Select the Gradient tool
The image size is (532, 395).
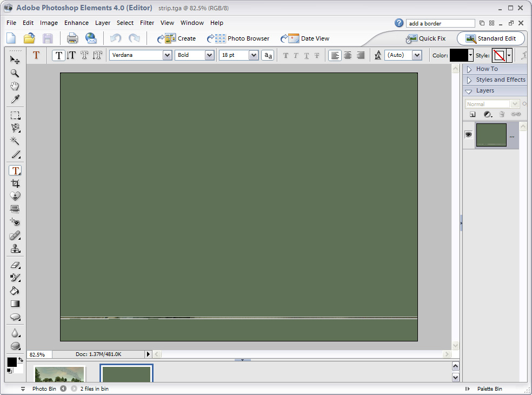coord(15,304)
